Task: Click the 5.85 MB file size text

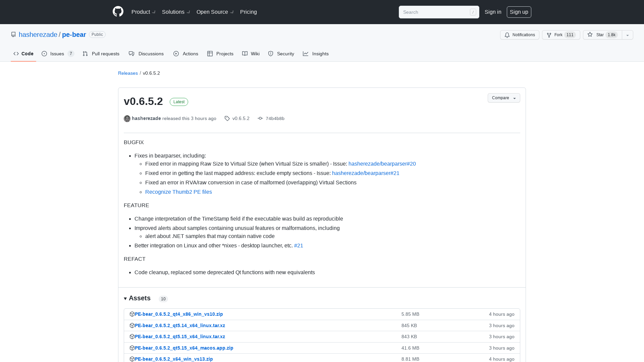Action: (410, 314)
